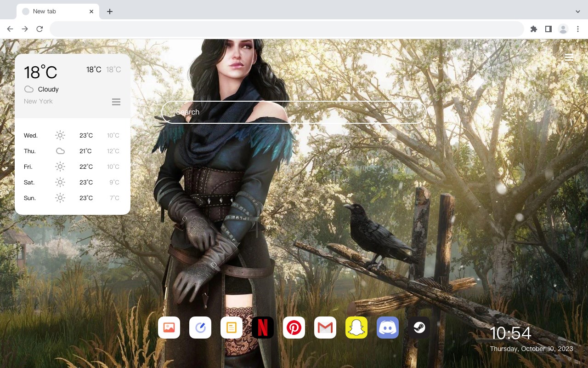Launch the Netflix shortcut
The width and height of the screenshot is (588, 368).
pyautogui.click(x=263, y=328)
